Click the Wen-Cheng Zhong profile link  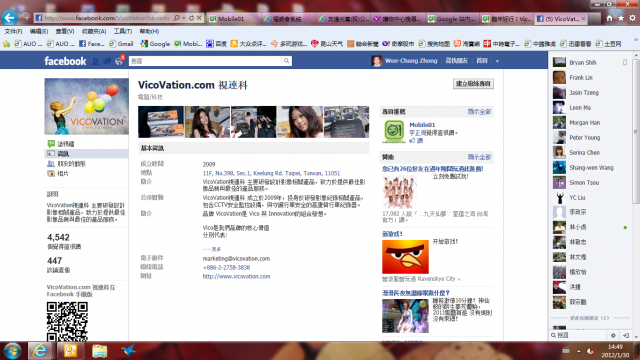(411, 61)
